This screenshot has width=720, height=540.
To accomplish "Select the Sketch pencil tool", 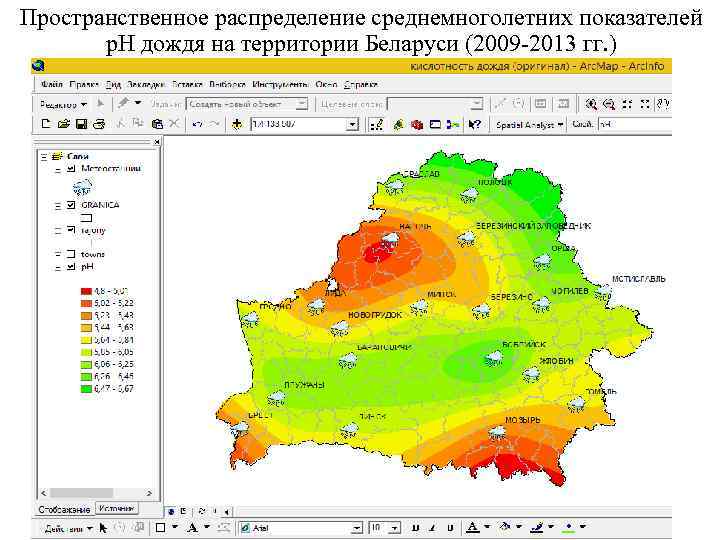I will [x=123, y=103].
